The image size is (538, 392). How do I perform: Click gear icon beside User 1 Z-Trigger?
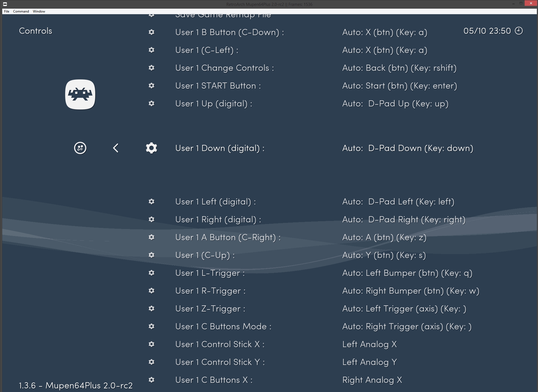tap(151, 308)
